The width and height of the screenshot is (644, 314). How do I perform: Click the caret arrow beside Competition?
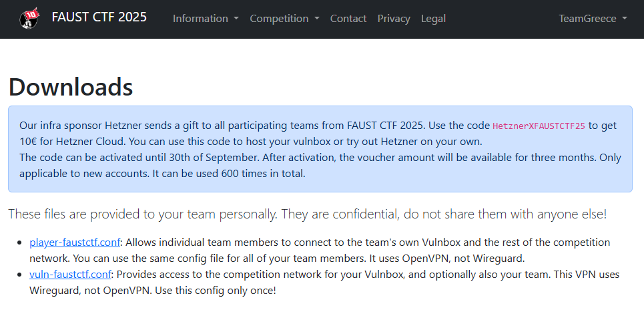pos(317,19)
